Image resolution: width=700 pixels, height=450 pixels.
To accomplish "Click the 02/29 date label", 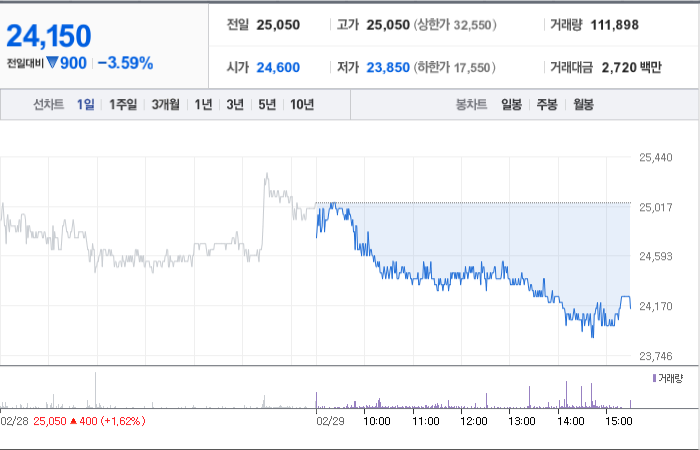I will [330, 421].
